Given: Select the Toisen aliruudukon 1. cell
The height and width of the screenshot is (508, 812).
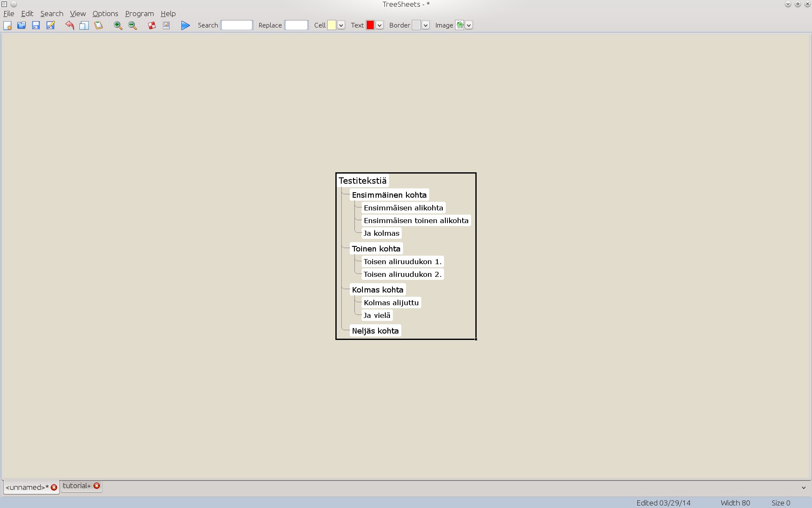Looking at the screenshot, I should 403,262.
